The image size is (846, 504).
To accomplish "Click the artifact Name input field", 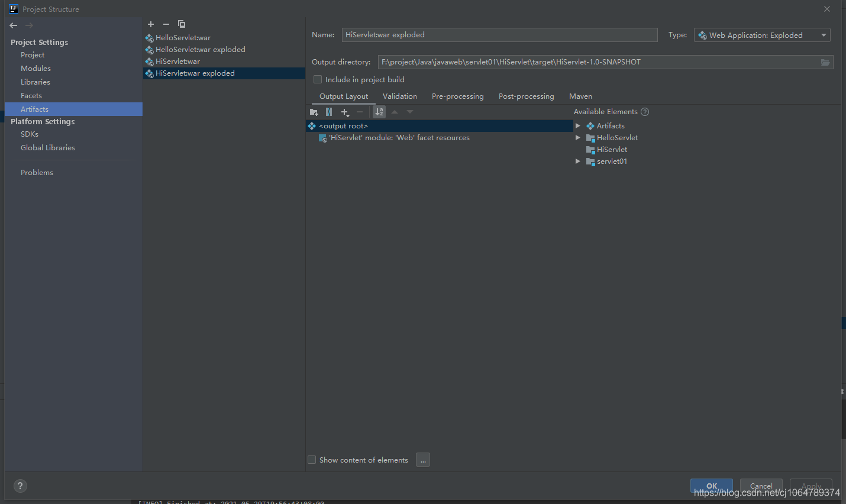I will pos(500,35).
